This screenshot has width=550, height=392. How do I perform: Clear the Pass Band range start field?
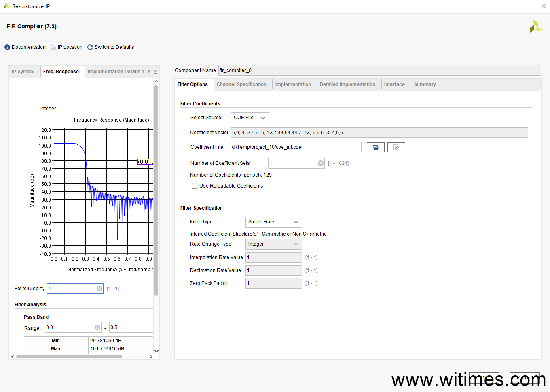point(97,327)
